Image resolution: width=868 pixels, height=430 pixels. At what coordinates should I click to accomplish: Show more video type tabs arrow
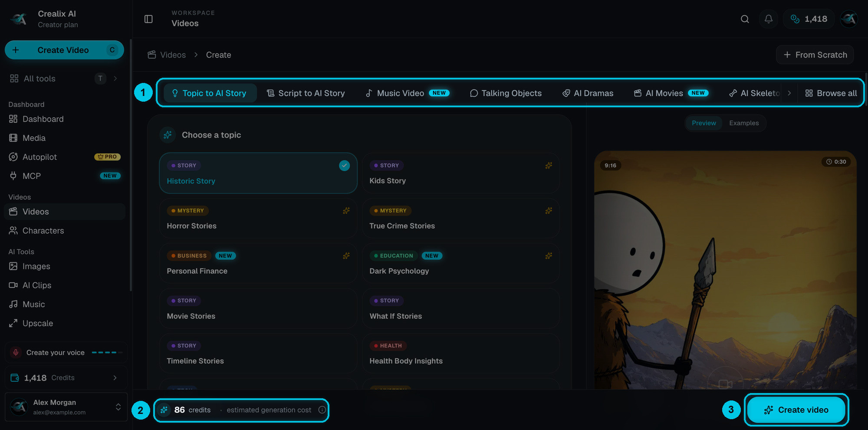[789, 93]
